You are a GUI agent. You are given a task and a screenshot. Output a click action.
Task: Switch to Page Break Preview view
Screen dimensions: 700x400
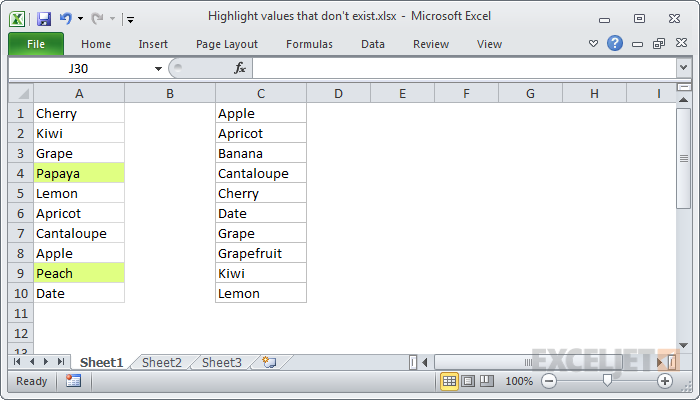[x=486, y=381]
